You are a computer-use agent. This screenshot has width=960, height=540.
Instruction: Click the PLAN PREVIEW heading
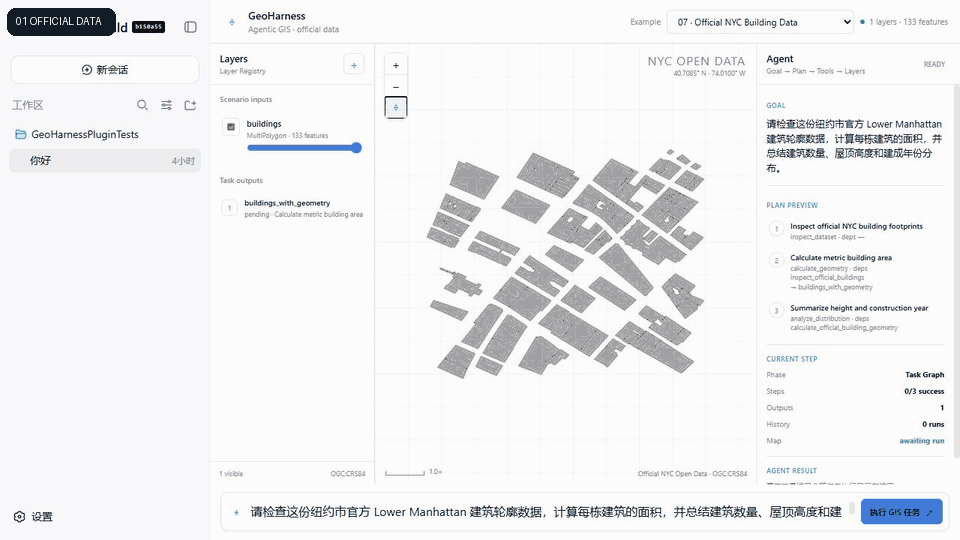coord(792,205)
